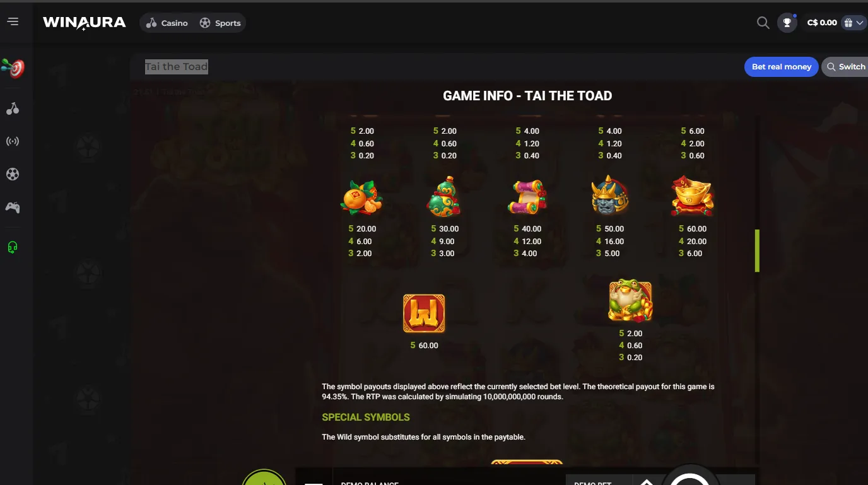Switch to the Casino tab
Image resolution: width=868 pixels, height=485 pixels.
click(x=167, y=23)
